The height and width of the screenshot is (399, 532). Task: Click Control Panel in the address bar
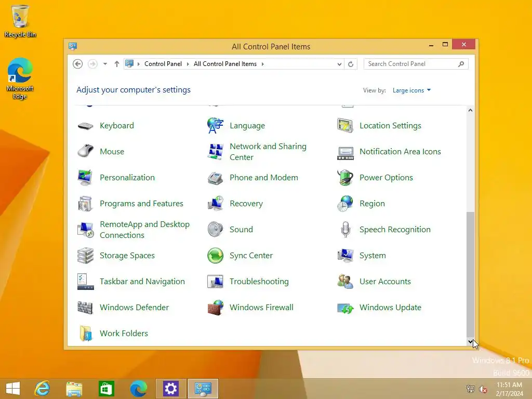[163, 64]
